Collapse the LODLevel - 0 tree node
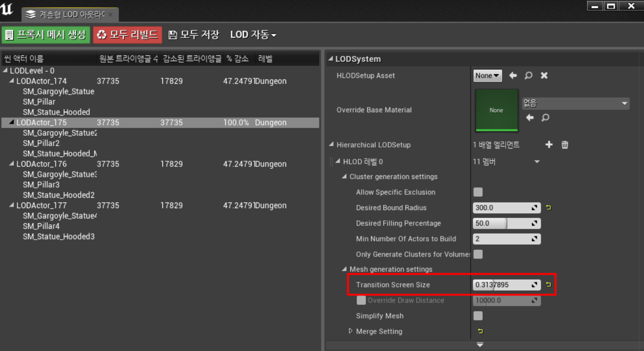The width and height of the screenshot is (644, 351). [x=5, y=71]
